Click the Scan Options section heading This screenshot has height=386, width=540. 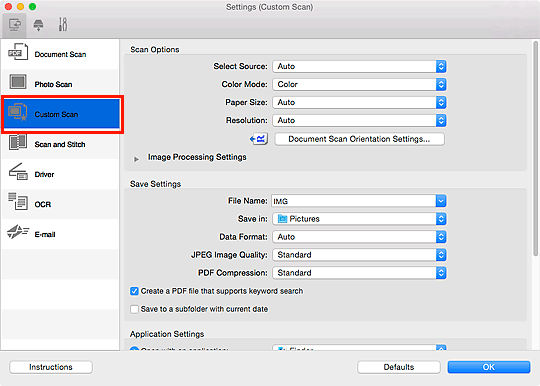pos(155,50)
